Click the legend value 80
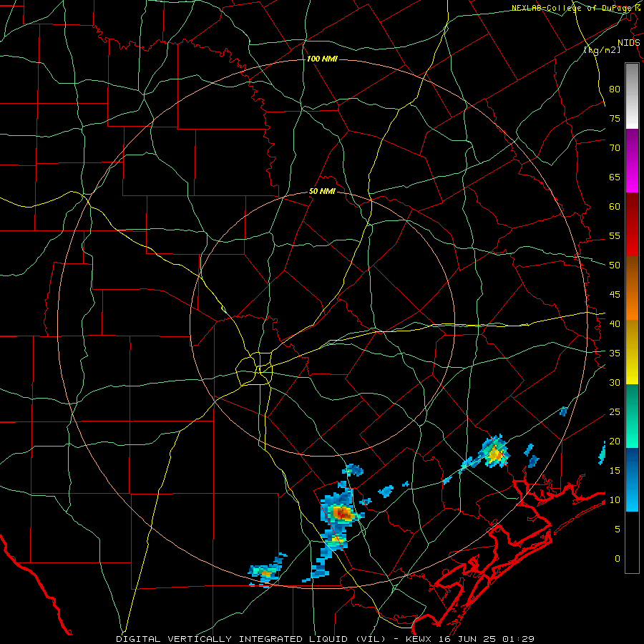Viewport: 644px width, 644px height. click(615, 89)
